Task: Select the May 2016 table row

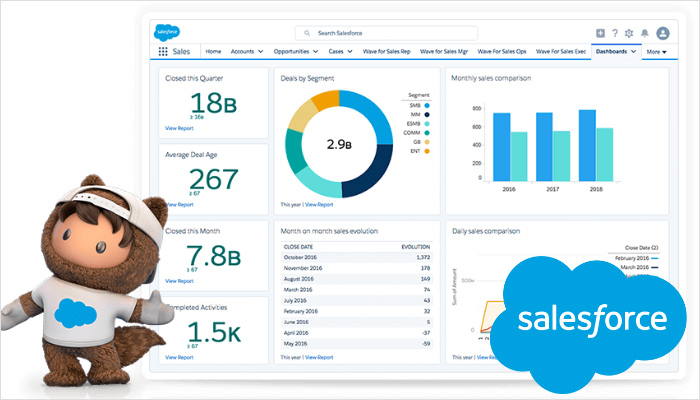Action: coord(357,343)
